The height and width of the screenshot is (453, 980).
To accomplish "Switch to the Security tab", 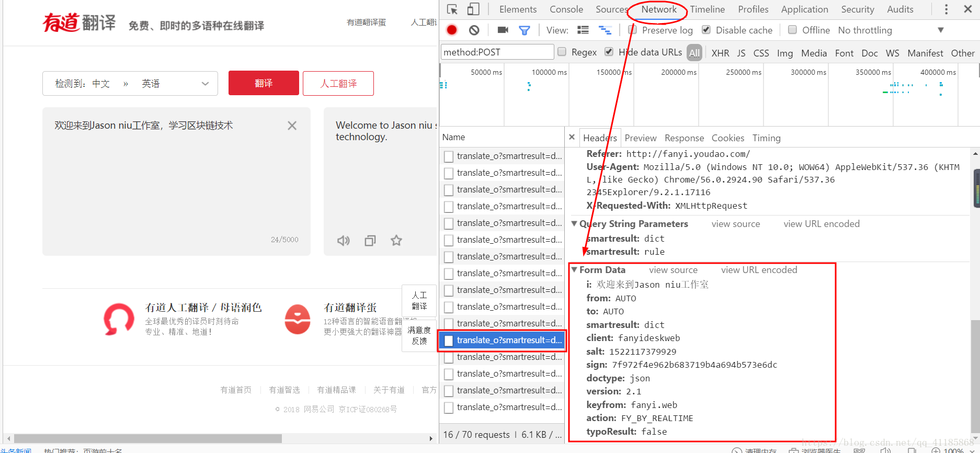I will click(x=858, y=9).
